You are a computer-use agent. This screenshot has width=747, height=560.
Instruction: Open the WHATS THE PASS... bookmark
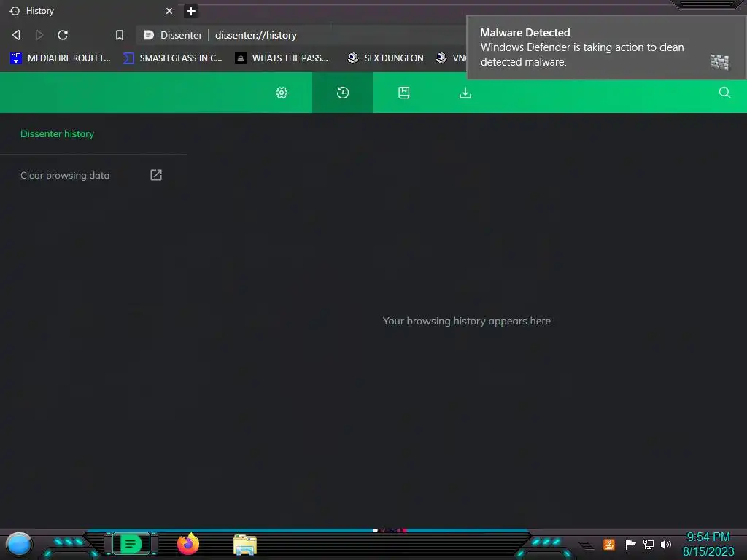[x=282, y=58]
